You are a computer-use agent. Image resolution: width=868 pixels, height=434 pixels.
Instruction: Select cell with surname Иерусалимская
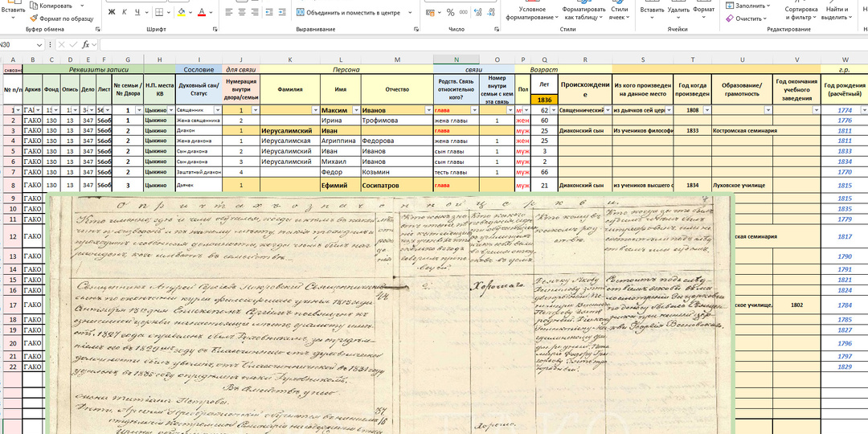click(290, 141)
